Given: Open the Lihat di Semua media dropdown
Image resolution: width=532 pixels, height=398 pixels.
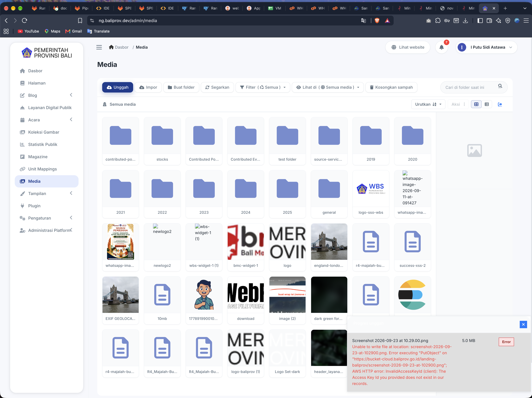Looking at the screenshot, I should pyautogui.click(x=328, y=87).
